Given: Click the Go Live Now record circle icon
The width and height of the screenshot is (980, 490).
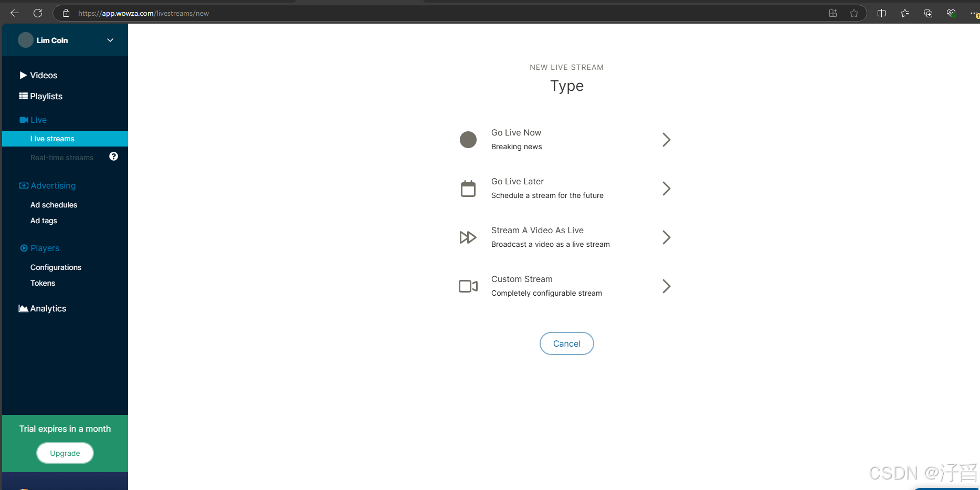Looking at the screenshot, I should 468,140.
